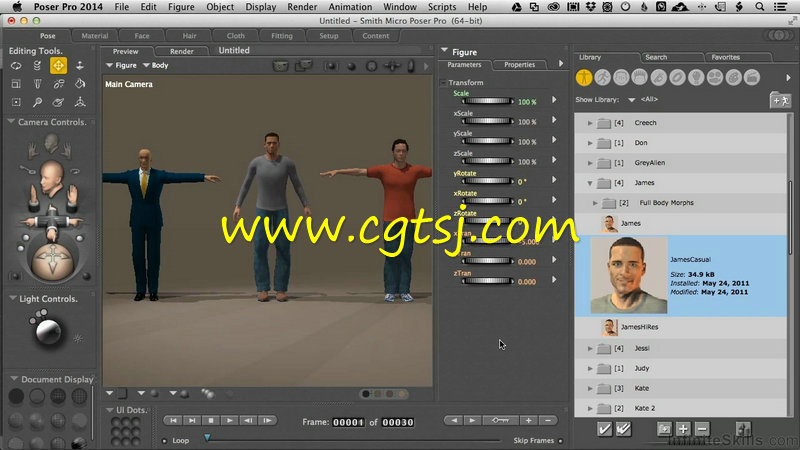Image resolution: width=800 pixels, height=450 pixels.
Task: Adjust the yScale parameter dial
Action: click(x=488, y=141)
